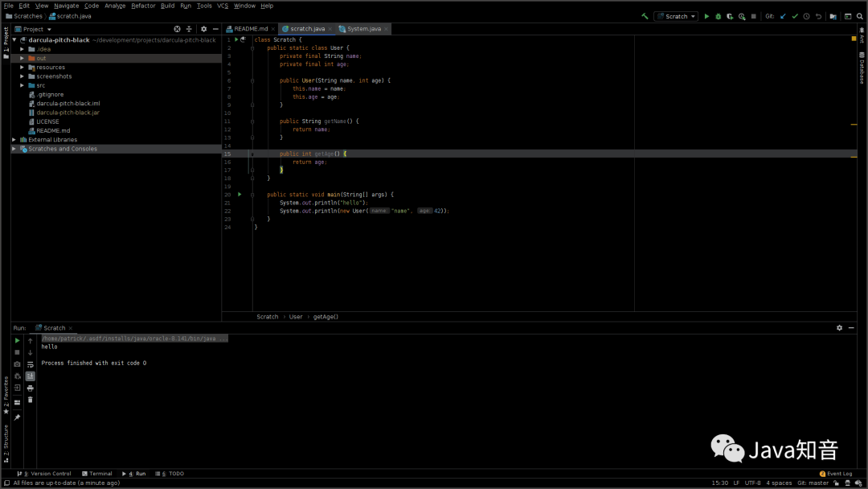Collapse all in the Project panel
Image resolution: width=868 pixels, height=489 pixels.
point(189,29)
